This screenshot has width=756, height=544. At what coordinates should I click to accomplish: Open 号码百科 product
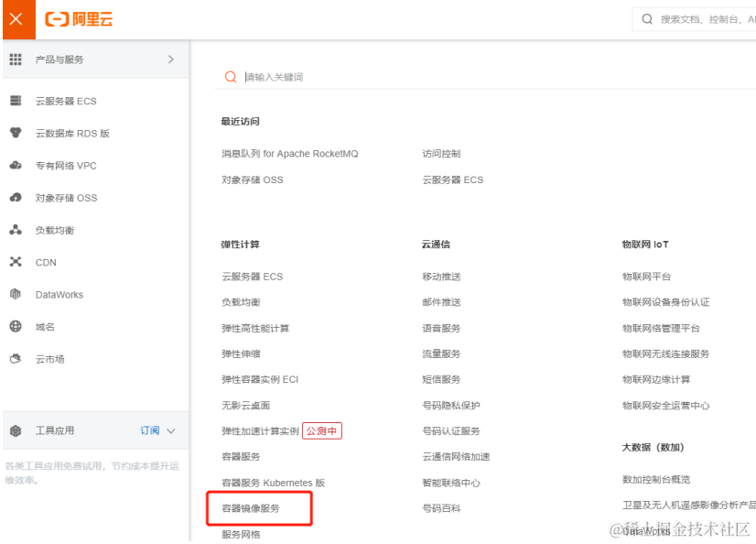click(x=441, y=508)
